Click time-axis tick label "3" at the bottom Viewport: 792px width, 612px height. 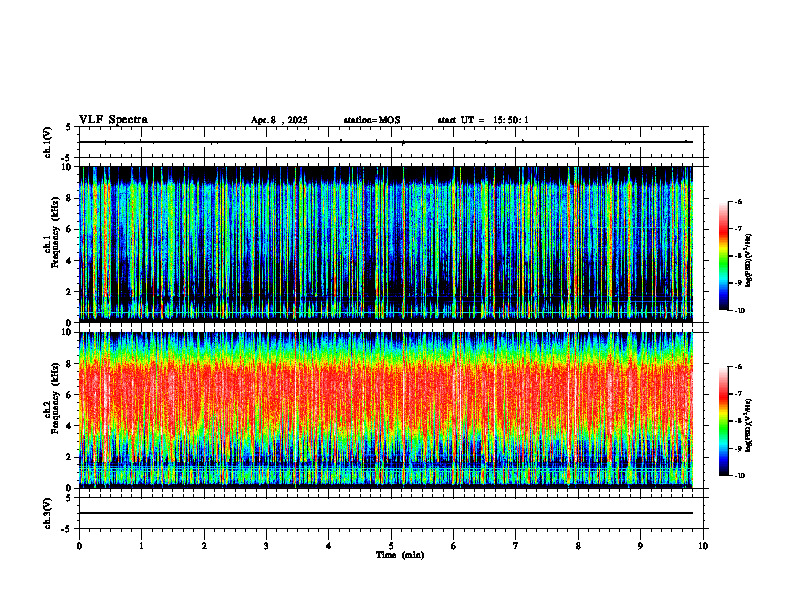(x=266, y=546)
